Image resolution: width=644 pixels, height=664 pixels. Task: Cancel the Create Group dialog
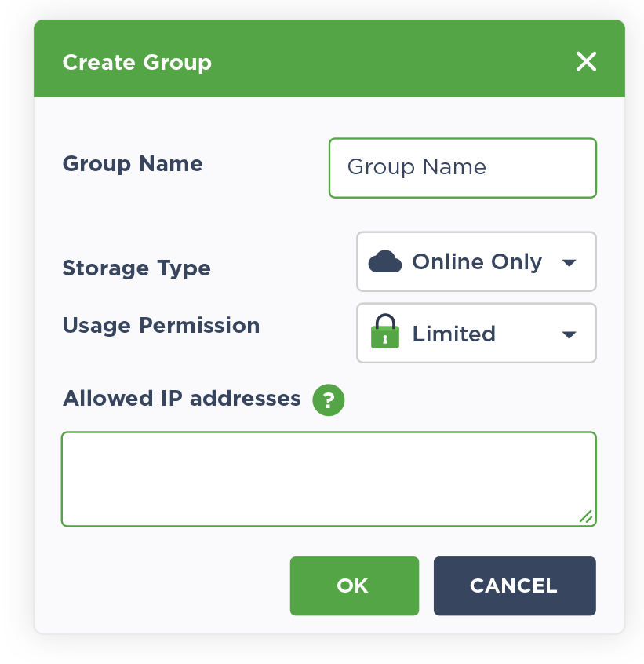(514, 586)
